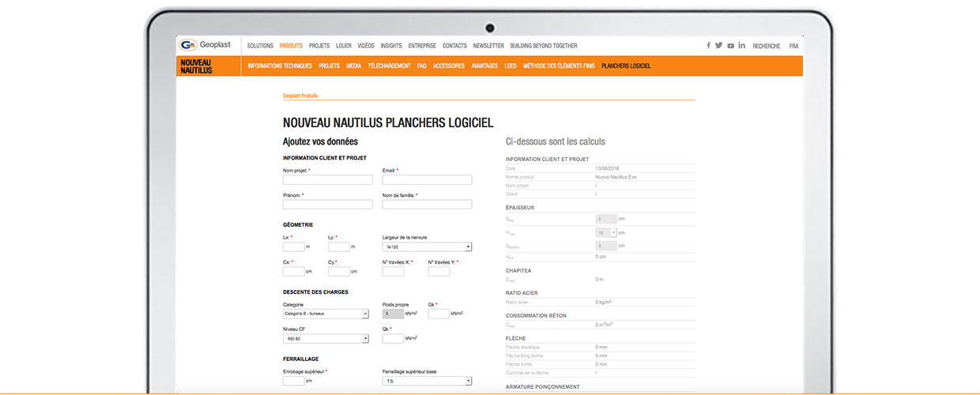Go to the Téléchargement tab
The image size is (980, 395).
coord(389,66)
